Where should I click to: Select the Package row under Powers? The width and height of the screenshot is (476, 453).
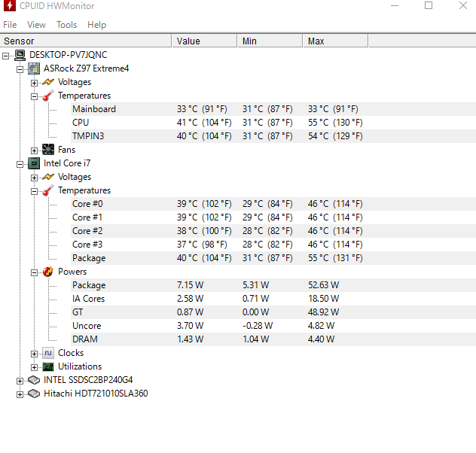click(273, 285)
